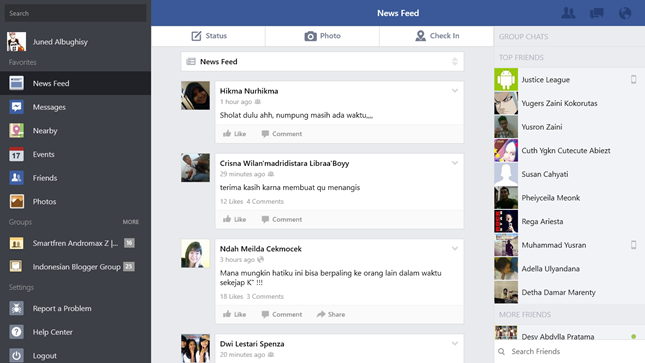Open Juned Albughisy profile link
This screenshot has width=645, height=363.
coord(60,42)
